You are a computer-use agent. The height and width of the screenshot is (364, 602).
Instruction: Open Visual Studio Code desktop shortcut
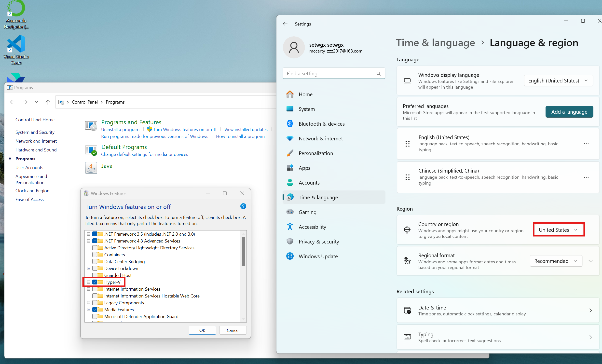coord(16,50)
